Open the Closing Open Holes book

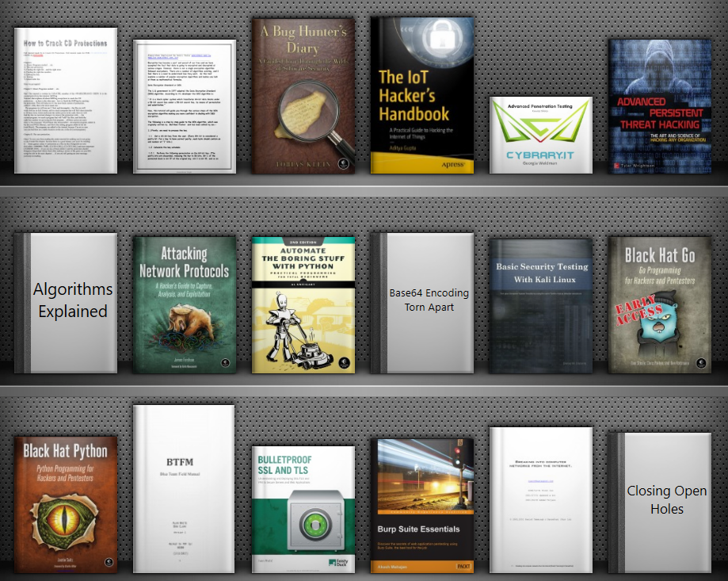pos(660,503)
